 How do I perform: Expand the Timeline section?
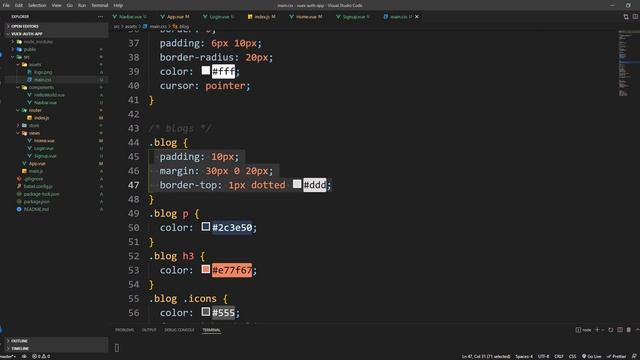pos(55,349)
